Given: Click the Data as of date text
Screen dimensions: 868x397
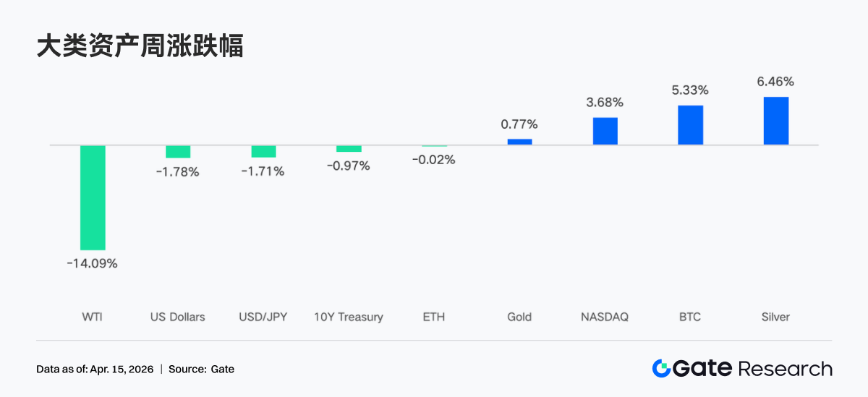Looking at the screenshot, I should [95, 370].
